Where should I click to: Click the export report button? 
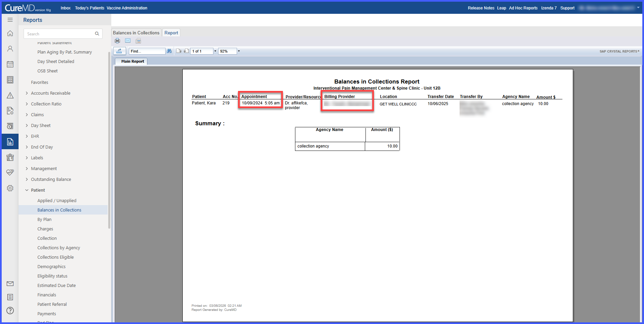[119, 51]
